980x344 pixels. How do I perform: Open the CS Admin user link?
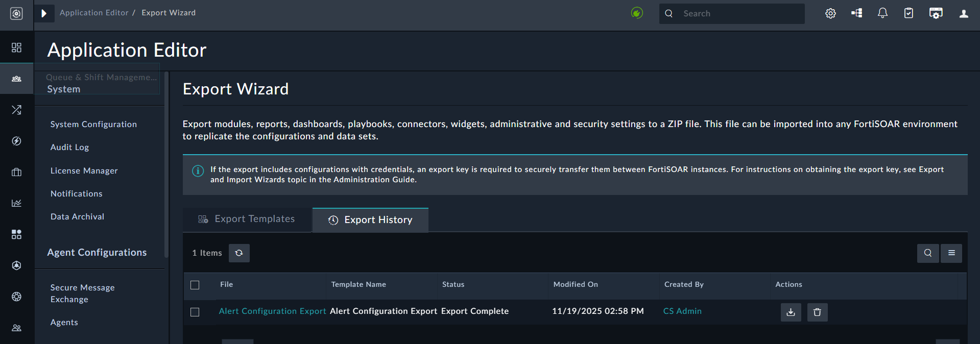[682, 311]
